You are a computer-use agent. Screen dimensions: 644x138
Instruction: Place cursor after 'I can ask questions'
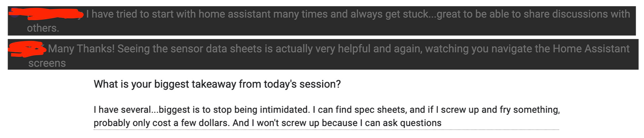click(442, 123)
